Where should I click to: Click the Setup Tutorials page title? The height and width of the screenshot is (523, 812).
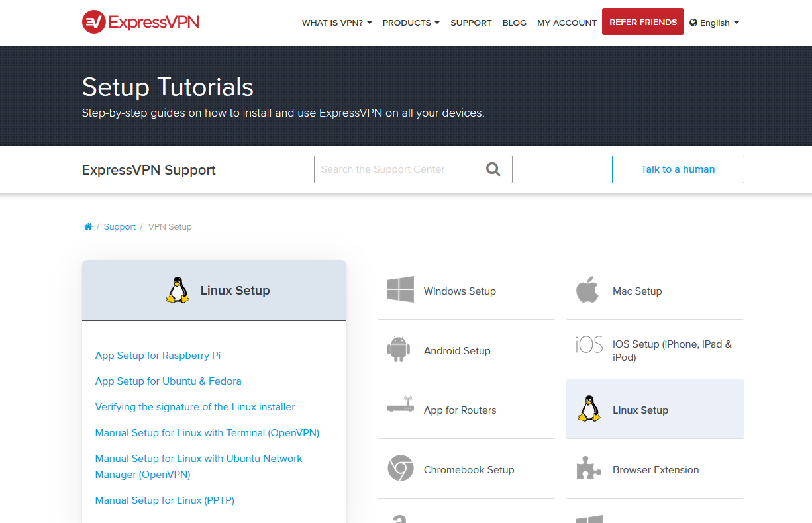click(x=168, y=87)
